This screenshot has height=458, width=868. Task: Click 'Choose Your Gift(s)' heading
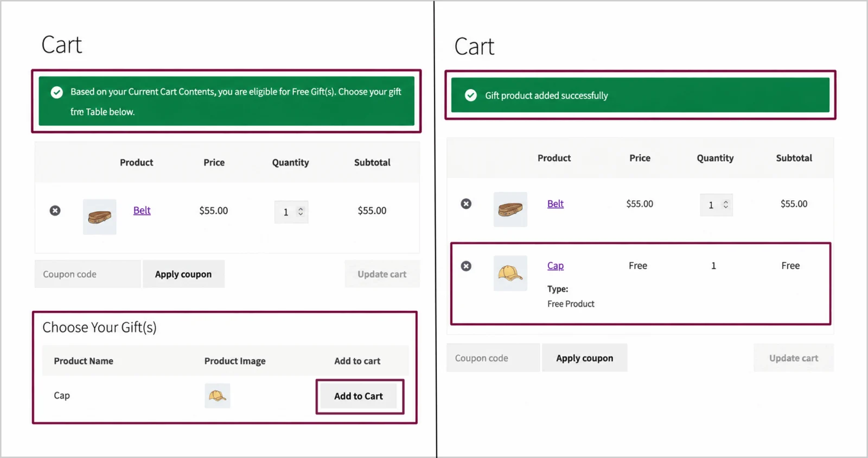[x=100, y=327]
